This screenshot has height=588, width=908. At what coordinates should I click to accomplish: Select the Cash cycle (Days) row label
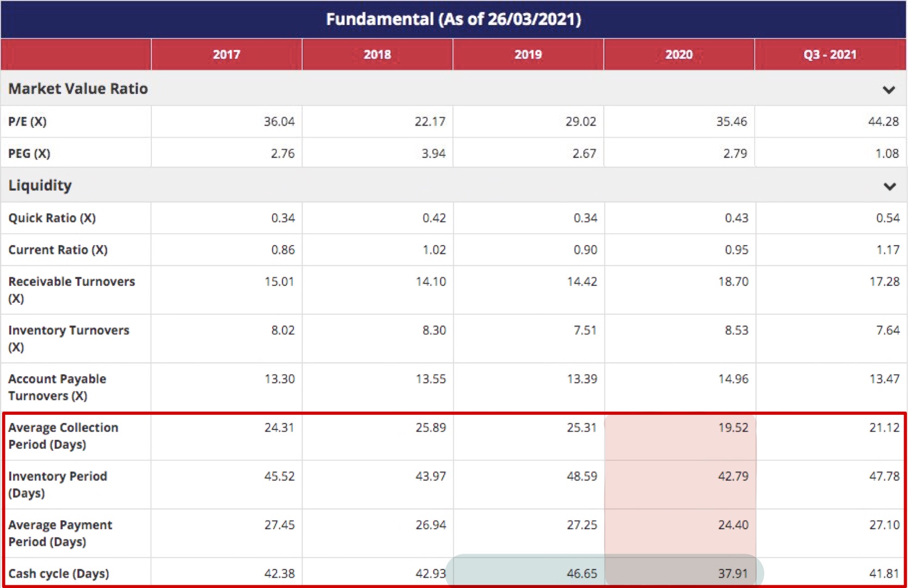pyautogui.click(x=59, y=573)
